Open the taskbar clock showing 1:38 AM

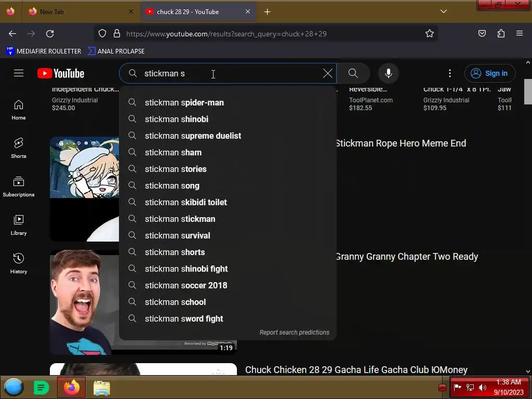click(x=508, y=387)
